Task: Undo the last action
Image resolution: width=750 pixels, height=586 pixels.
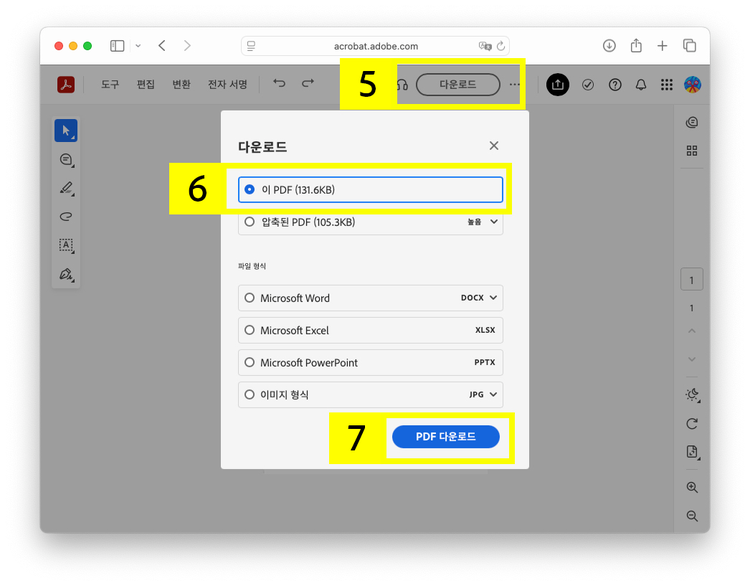Action: pyautogui.click(x=279, y=83)
